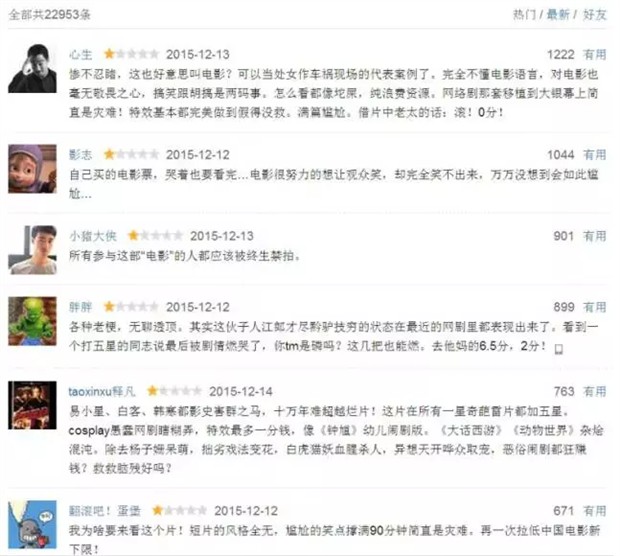Viewport: 620px width, 556px height.
Task: Open taoxinxu释凡's movie poster avatar
Action: (x=32, y=405)
